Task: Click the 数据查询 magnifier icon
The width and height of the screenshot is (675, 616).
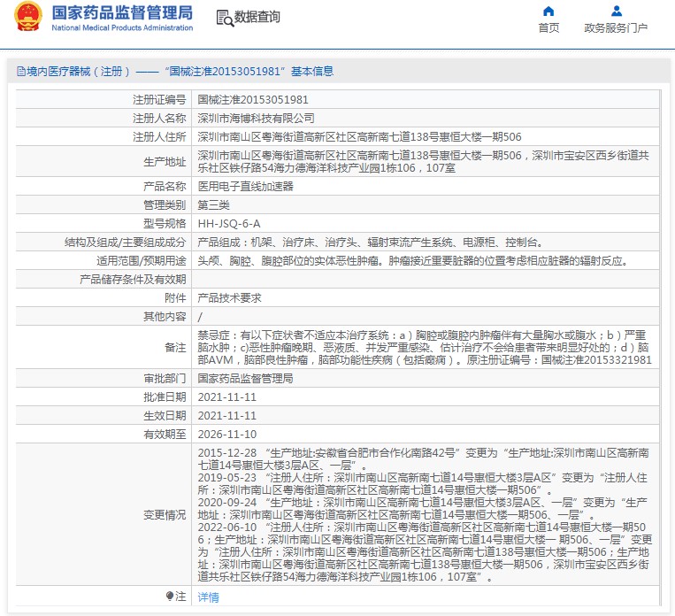Action: [225, 17]
